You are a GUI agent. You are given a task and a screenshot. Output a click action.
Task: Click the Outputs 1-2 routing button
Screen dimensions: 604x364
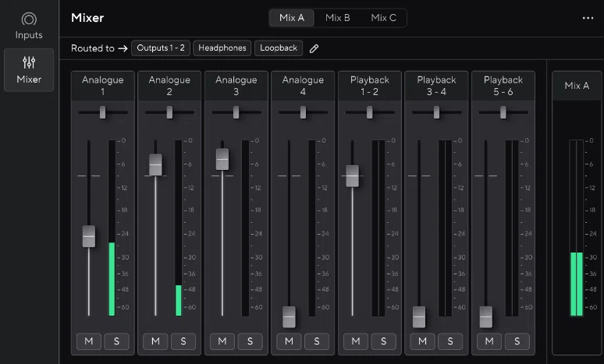pos(161,48)
